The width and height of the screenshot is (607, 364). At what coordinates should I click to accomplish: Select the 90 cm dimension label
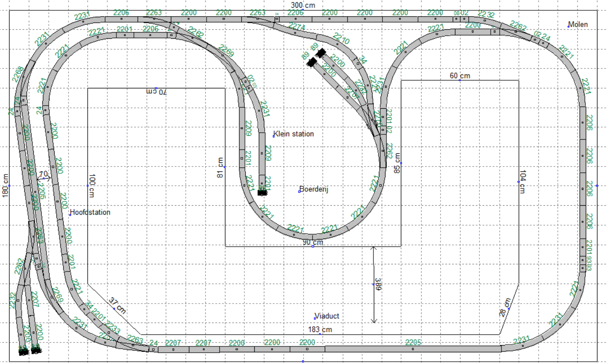point(313,242)
